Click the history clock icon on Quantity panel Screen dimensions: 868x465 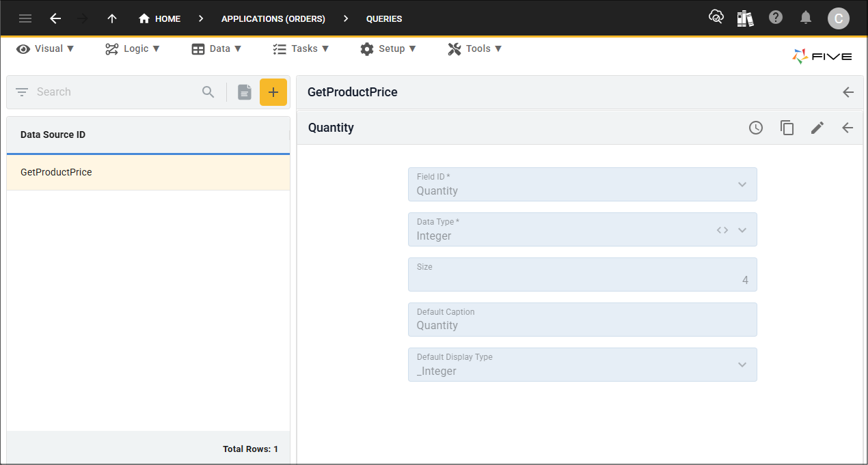[755, 128]
